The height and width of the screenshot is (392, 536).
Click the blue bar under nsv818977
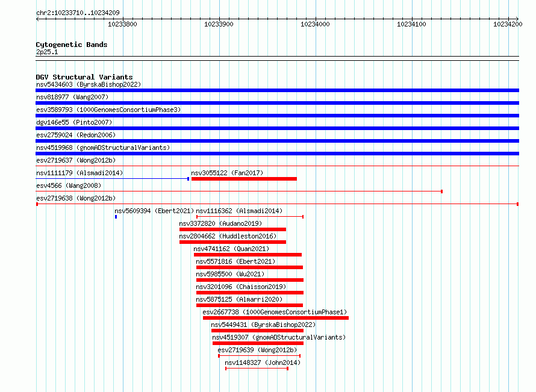[277, 103]
